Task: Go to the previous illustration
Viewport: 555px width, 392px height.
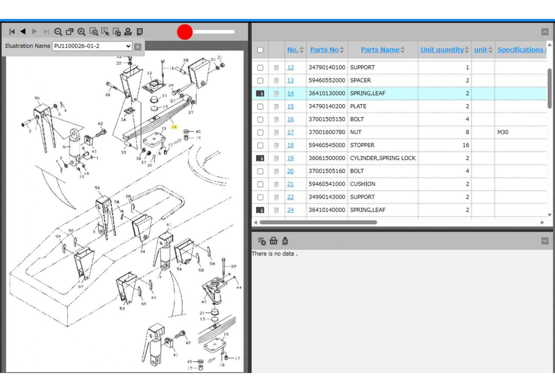Action: pyautogui.click(x=23, y=32)
